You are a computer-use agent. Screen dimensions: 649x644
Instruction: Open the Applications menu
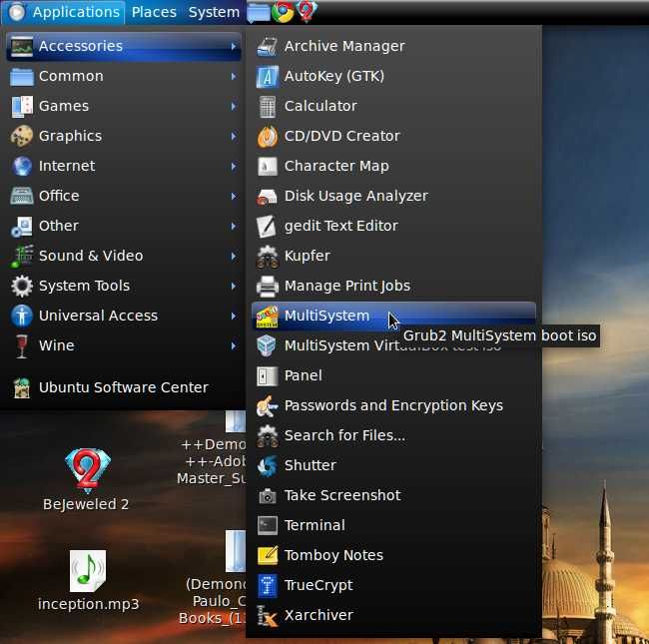64,12
